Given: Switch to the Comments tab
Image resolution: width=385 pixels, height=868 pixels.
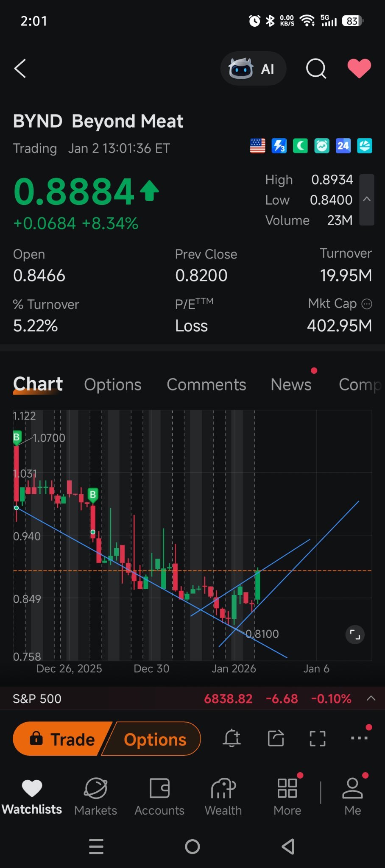Looking at the screenshot, I should click(x=206, y=384).
